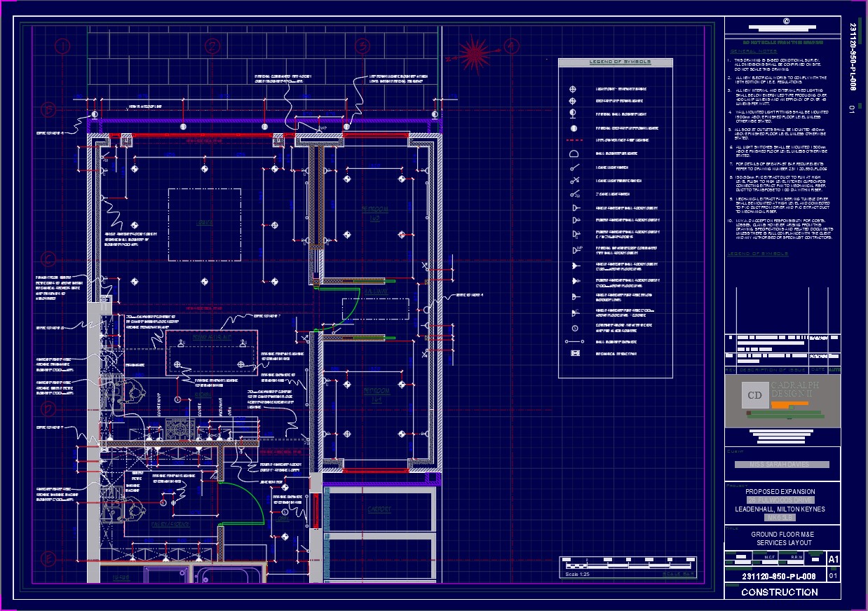Click the orange bar in company logo
The height and width of the screenshot is (611, 868).
(789, 404)
